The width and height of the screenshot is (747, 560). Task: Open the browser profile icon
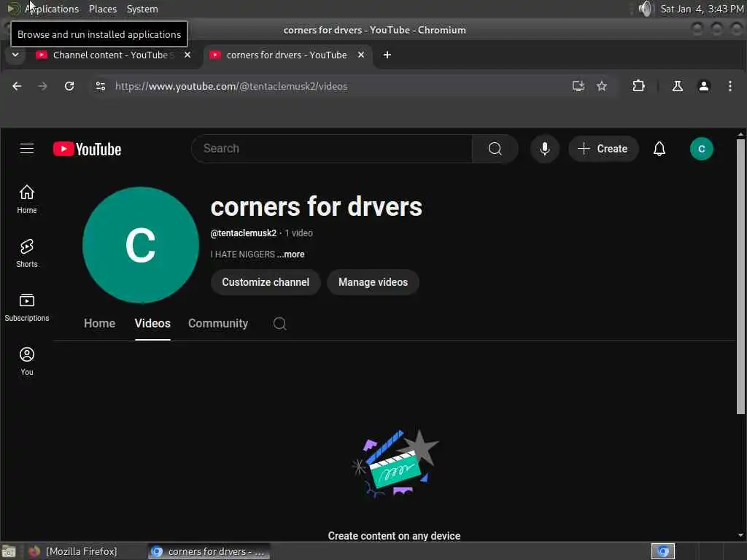(x=704, y=86)
